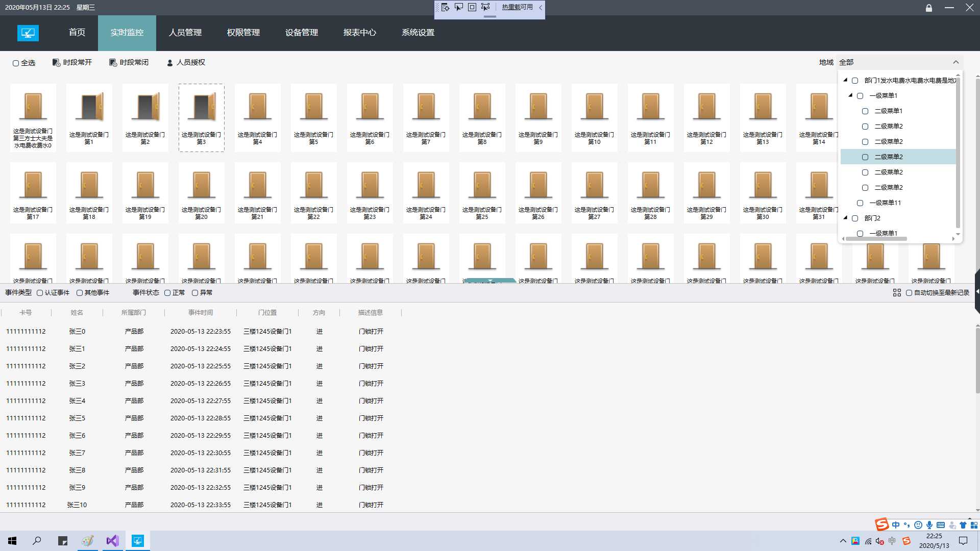Open the Windows Start menu
This screenshot has width=980, height=551.
(x=12, y=541)
